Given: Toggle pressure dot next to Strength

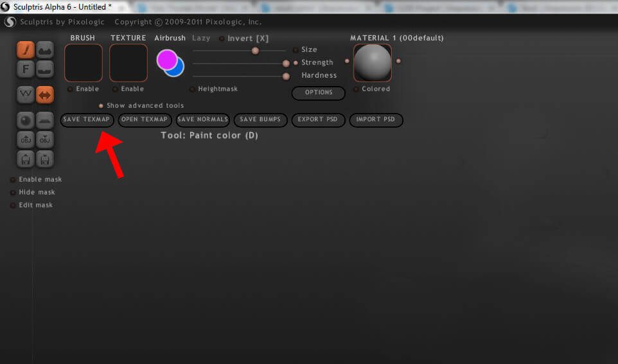Looking at the screenshot, I should coord(296,63).
